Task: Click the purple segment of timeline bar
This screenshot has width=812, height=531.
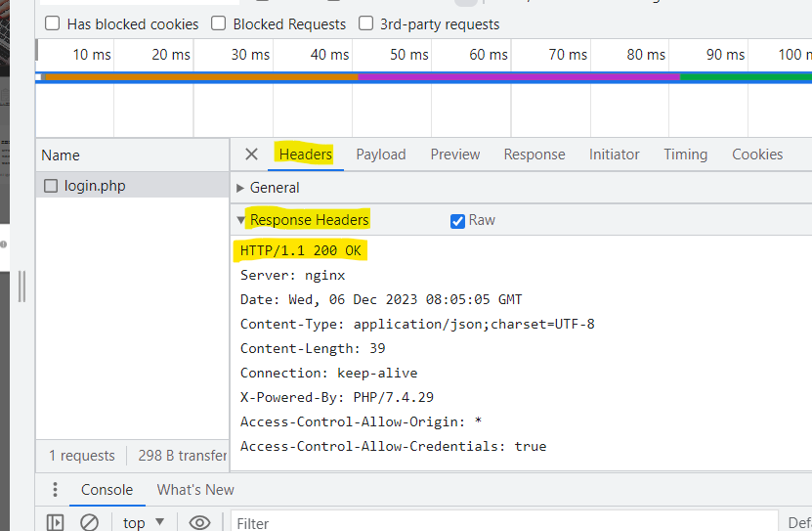Action: pos(519,76)
